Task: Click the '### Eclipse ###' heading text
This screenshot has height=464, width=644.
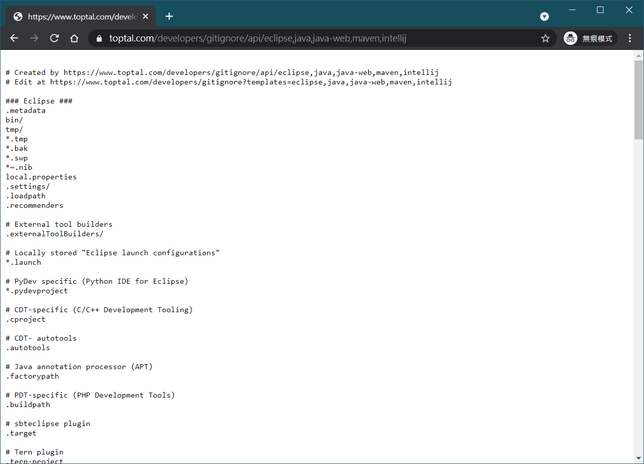Action: pyautogui.click(x=39, y=101)
